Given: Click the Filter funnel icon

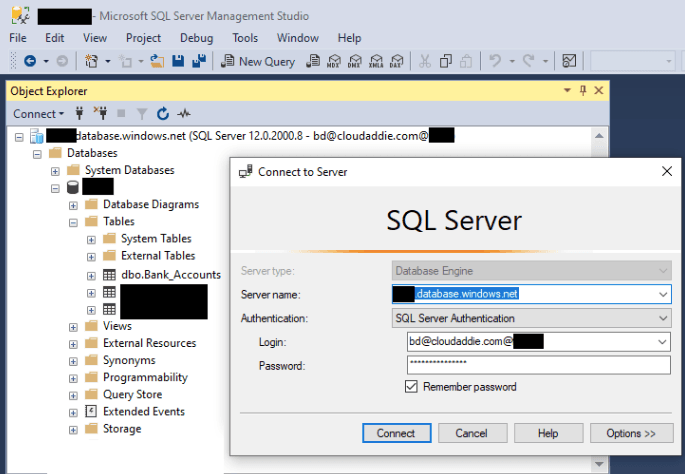Looking at the screenshot, I should (x=142, y=114).
